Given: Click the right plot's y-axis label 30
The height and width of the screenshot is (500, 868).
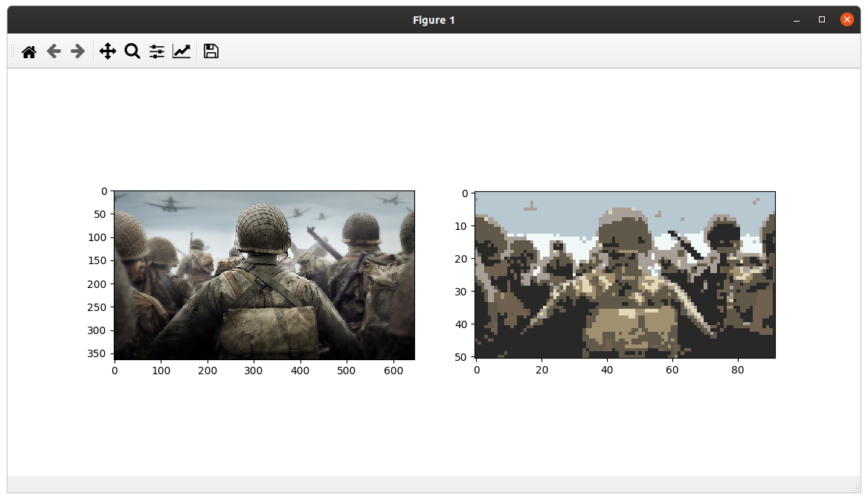Looking at the screenshot, I should (460, 292).
